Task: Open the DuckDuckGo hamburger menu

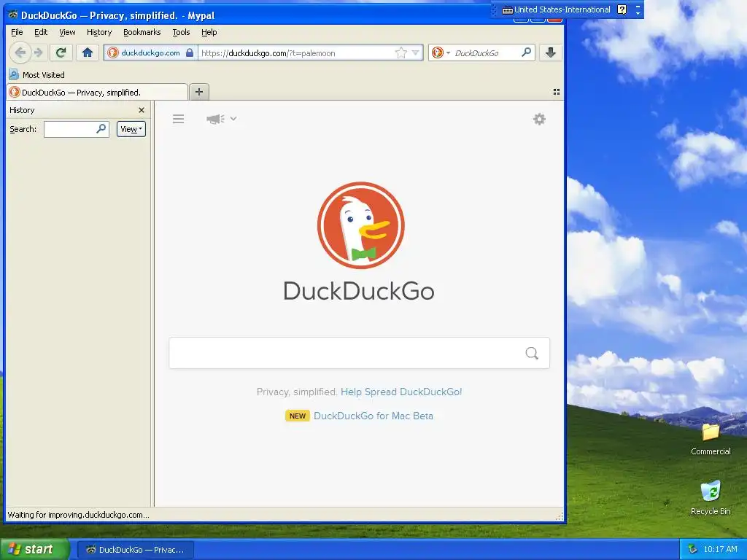Action: click(178, 119)
